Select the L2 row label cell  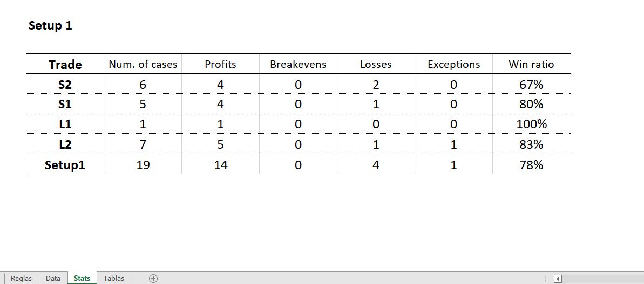[x=65, y=144]
